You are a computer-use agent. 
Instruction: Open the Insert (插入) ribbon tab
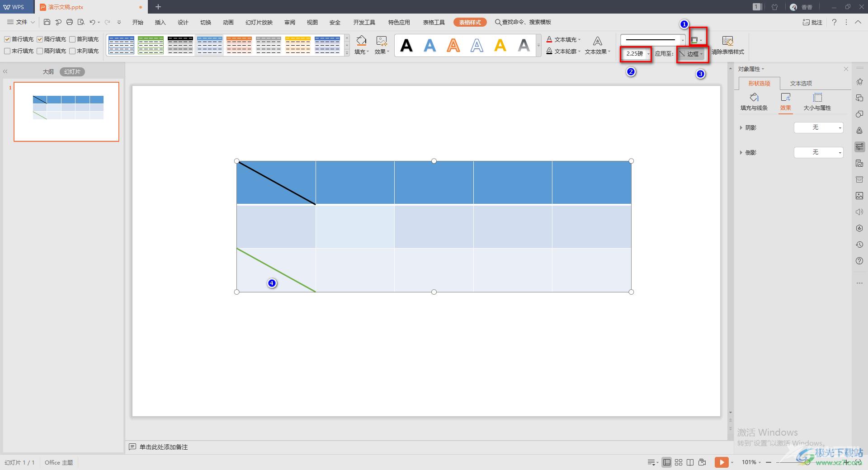160,22
